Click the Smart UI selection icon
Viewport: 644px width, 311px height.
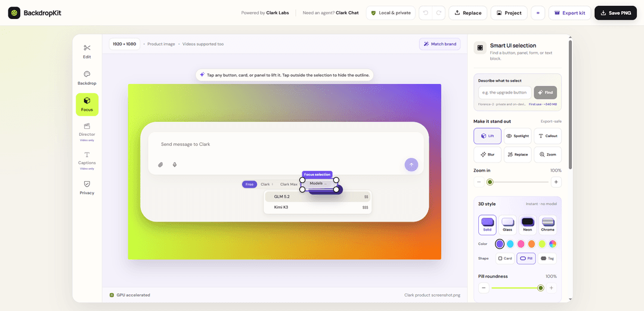(480, 48)
